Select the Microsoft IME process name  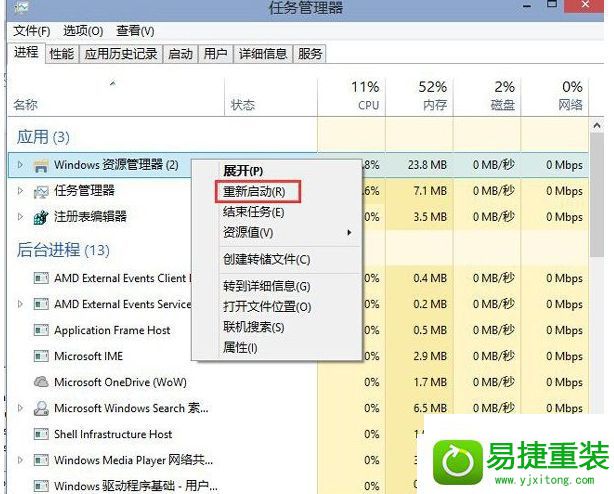88,356
